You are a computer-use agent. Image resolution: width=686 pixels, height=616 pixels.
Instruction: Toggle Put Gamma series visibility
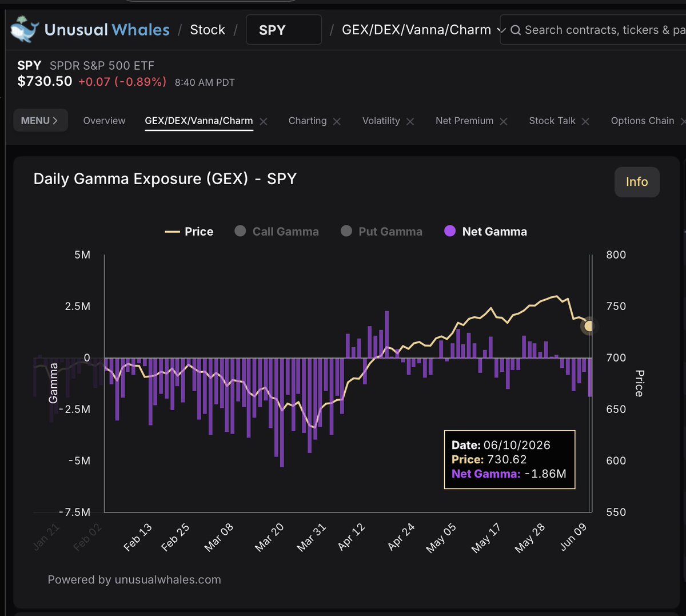pos(381,231)
